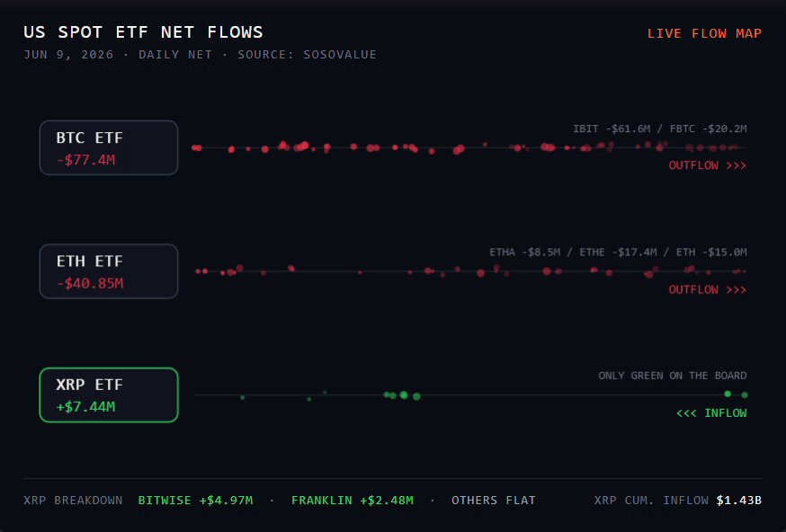Screen dimensions: 786x532
Task: Click ONLY GREEN ON THE BOARD note
Action: pyautogui.click(x=672, y=376)
